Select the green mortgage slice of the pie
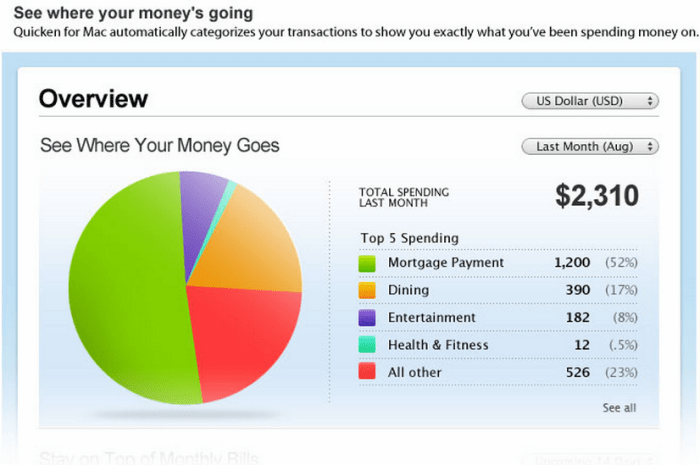Image resolution: width=700 pixels, height=465 pixels. point(129,290)
